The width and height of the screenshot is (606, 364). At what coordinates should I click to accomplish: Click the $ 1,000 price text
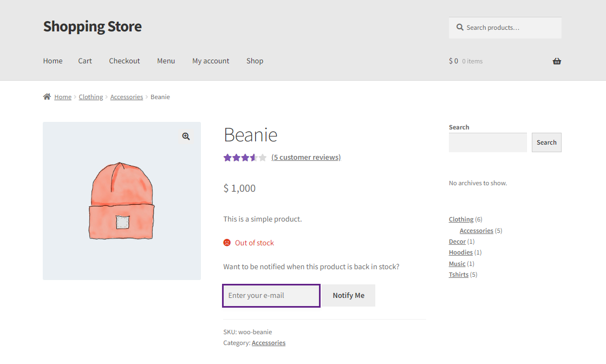tap(239, 188)
